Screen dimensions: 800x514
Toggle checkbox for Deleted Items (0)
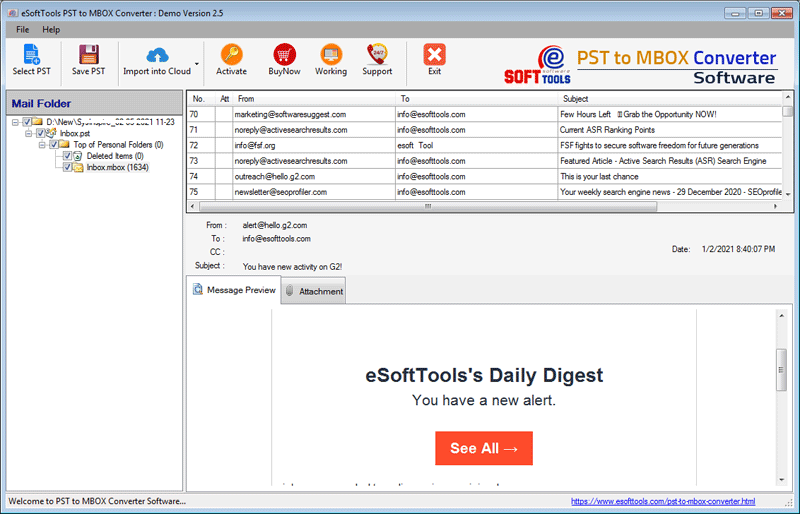67,156
